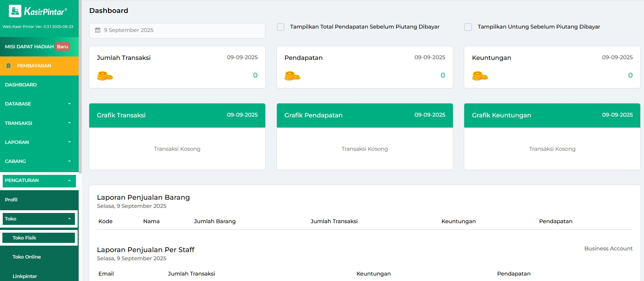Click the Kasir Pintar logo icon

click(x=15, y=11)
